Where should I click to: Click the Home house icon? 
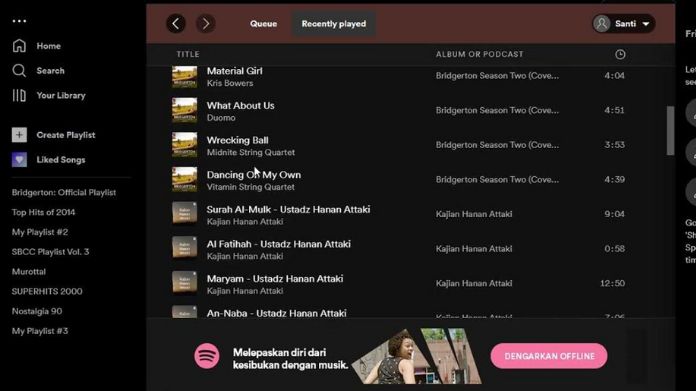pyautogui.click(x=19, y=46)
